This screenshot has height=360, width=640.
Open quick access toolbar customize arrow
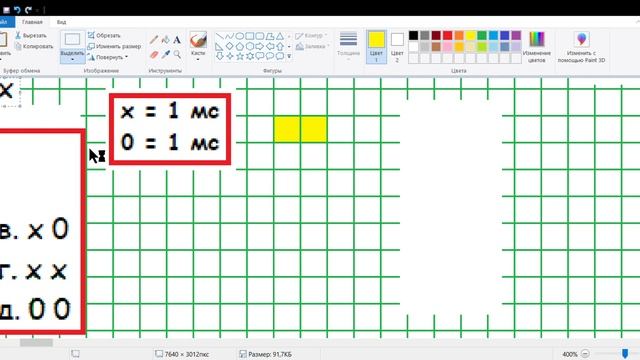(x=38, y=9)
